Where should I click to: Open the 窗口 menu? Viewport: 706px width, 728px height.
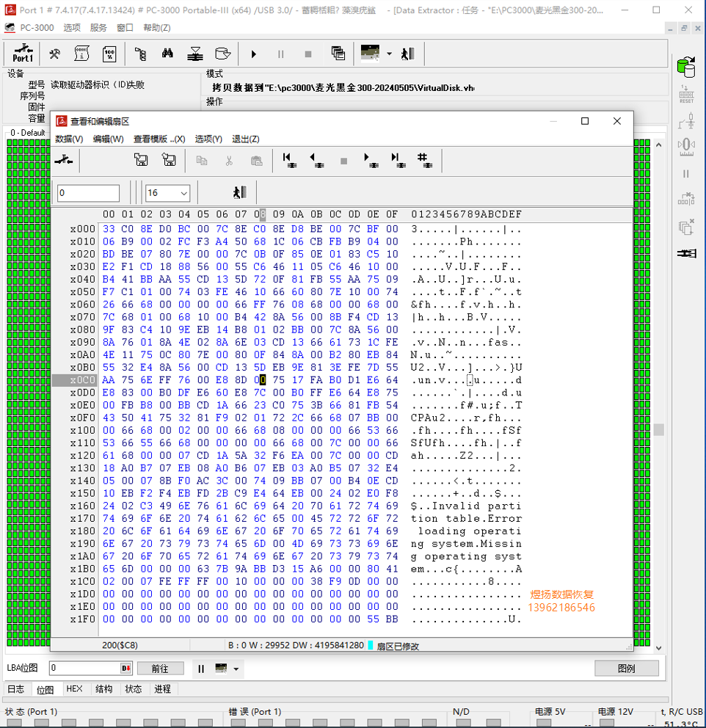tap(125, 28)
